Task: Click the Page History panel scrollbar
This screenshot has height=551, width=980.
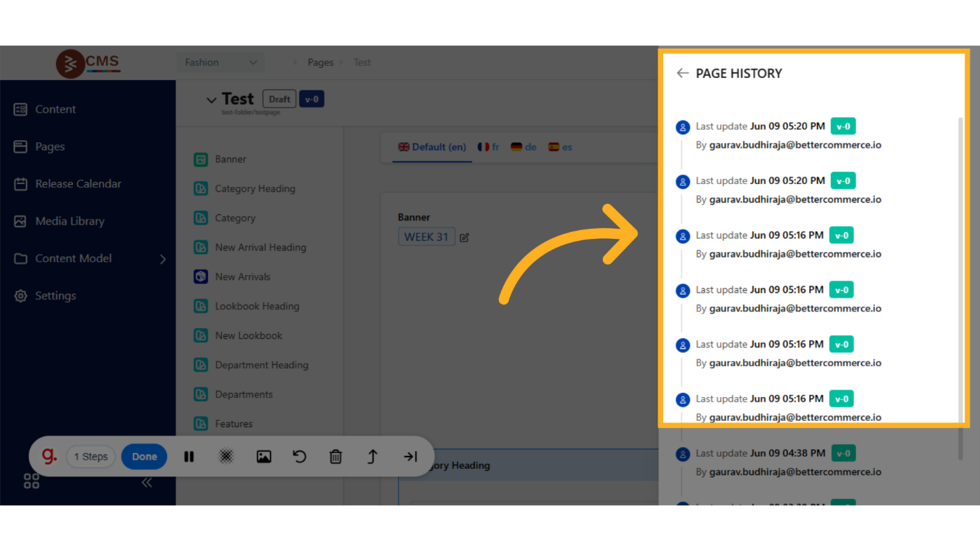Action: (961, 274)
